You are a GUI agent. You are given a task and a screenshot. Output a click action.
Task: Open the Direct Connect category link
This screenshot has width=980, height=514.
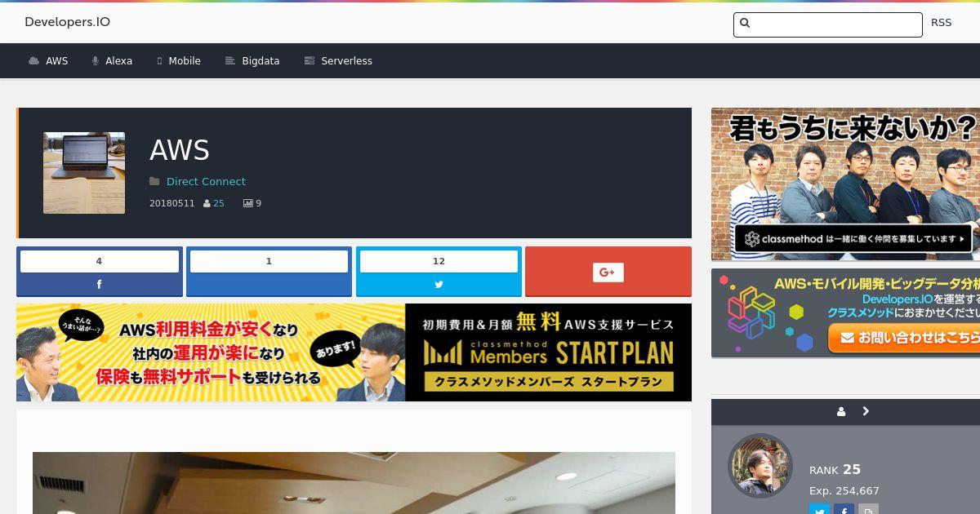pyautogui.click(x=206, y=182)
